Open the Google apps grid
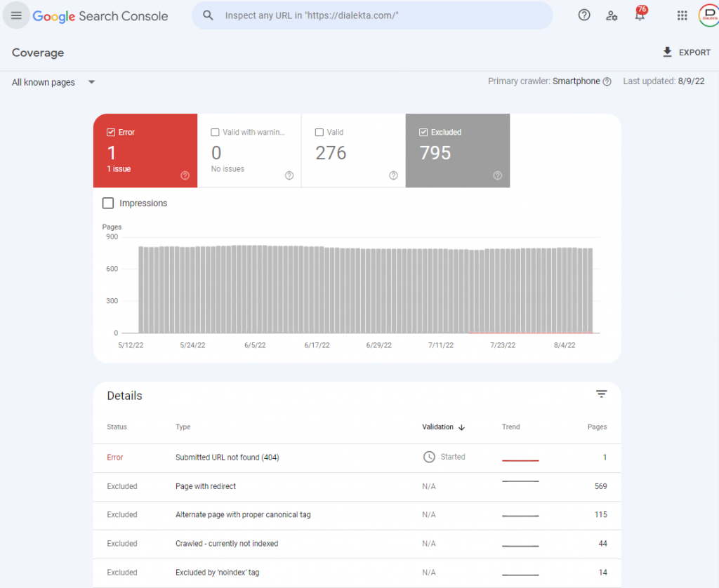719x588 pixels. pyautogui.click(x=682, y=15)
